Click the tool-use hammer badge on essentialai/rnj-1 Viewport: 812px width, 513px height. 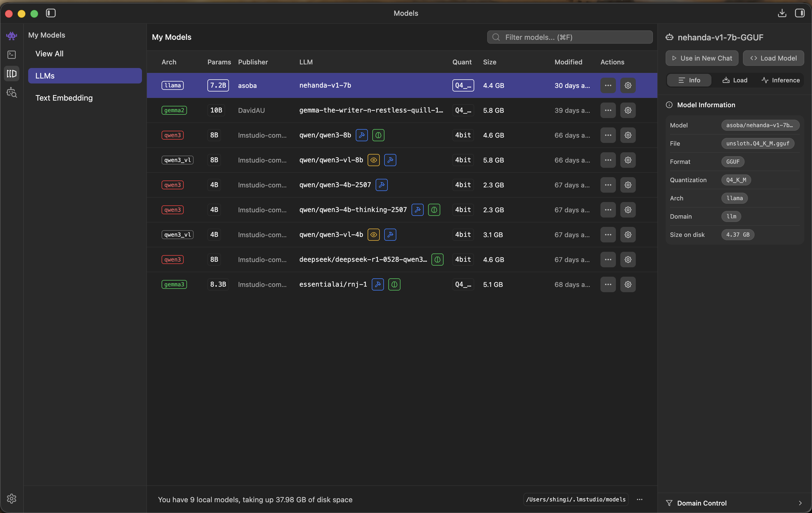377,284
